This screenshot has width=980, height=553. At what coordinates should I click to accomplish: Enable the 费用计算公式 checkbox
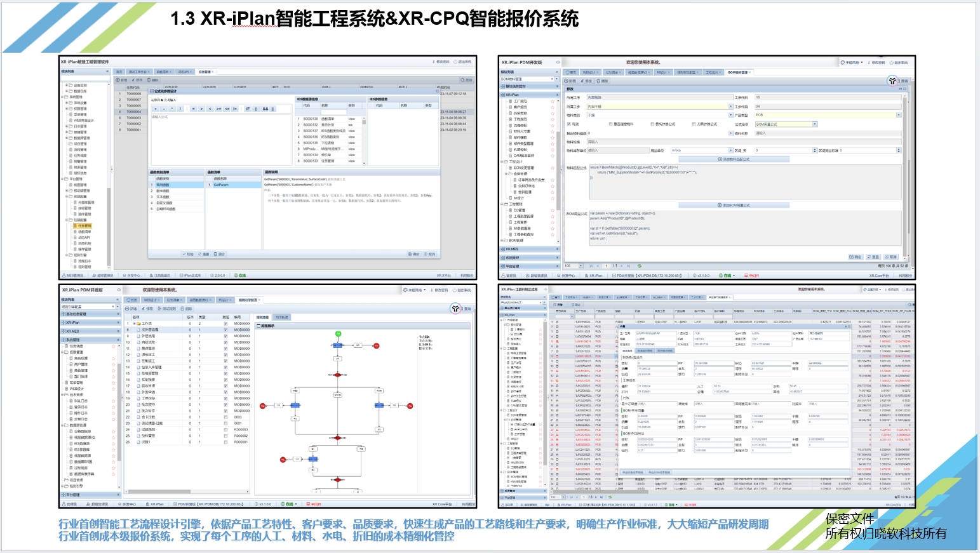click(652, 124)
